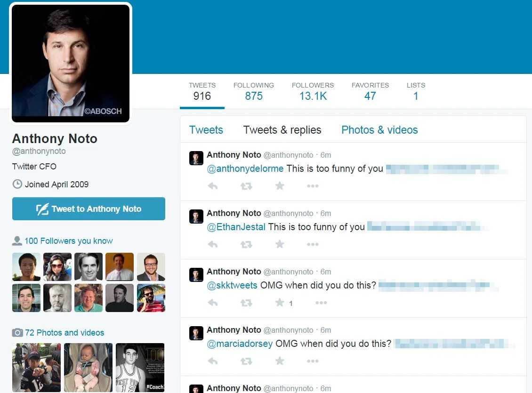
Task: Open the sleeping baby photo thumbnail
Action: pyautogui.click(x=88, y=368)
